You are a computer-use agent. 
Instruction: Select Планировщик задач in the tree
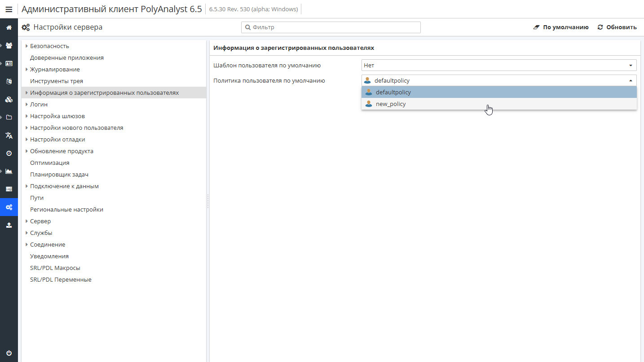click(x=59, y=174)
